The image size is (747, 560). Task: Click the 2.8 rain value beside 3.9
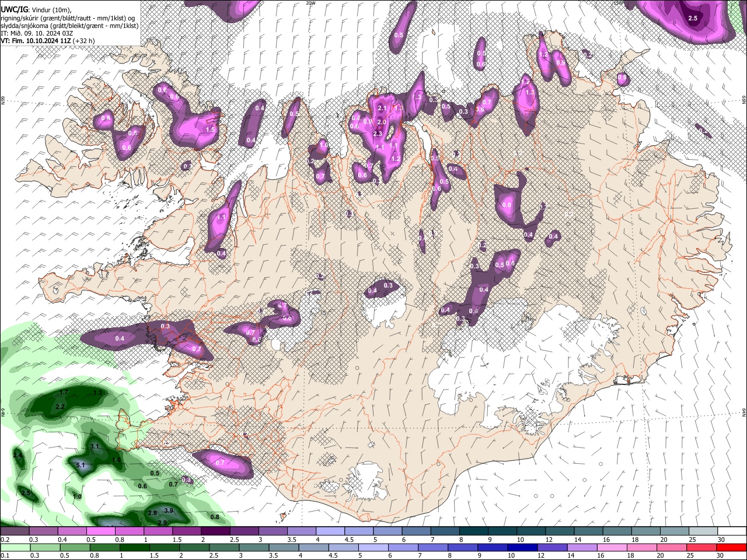tap(153, 513)
